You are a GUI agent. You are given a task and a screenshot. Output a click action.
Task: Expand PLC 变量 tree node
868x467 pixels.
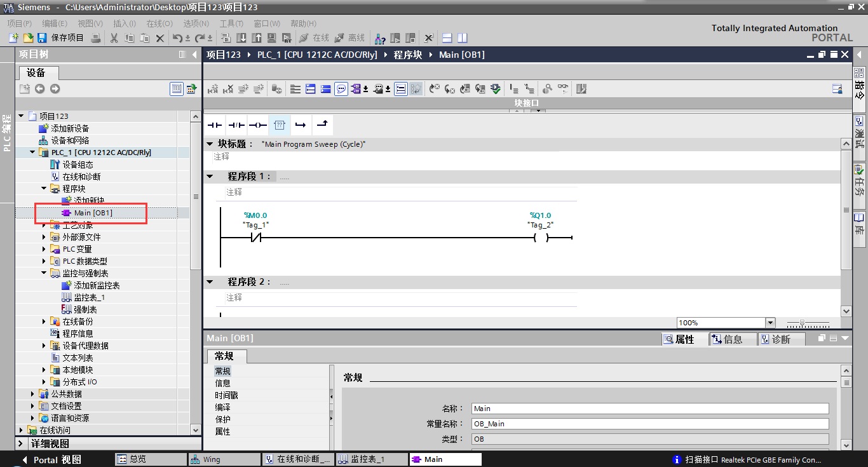coord(44,249)
